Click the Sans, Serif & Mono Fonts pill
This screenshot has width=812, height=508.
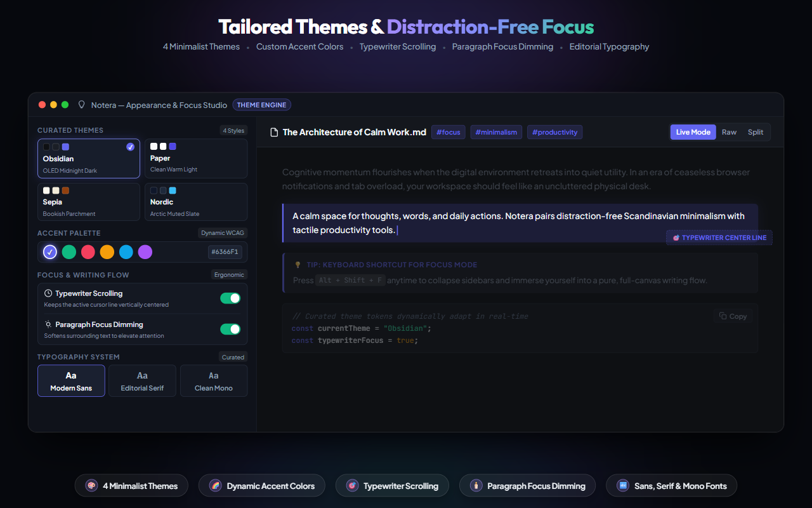coord(672,486)
